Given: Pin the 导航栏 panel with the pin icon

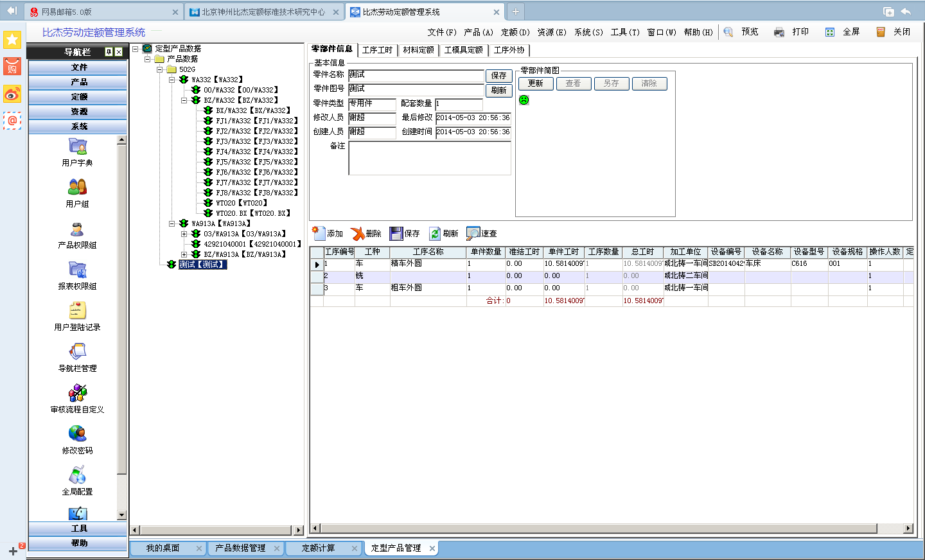Looking at the screenshot, I should pyautogui.click(x=109, y=52).
